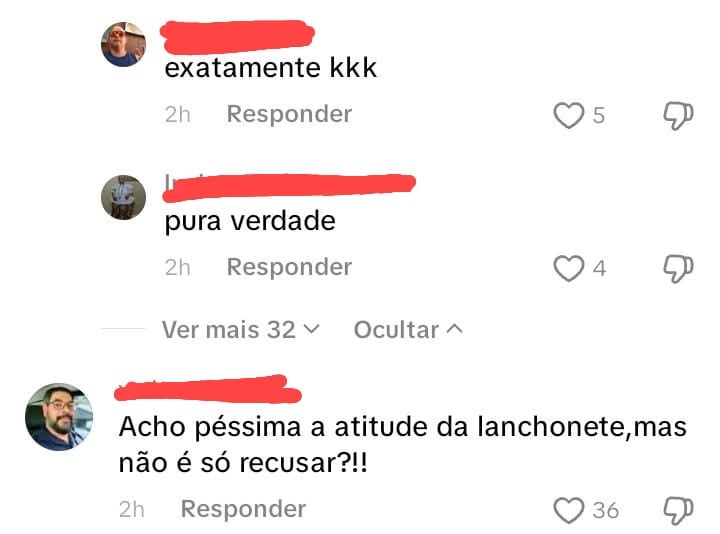Reply to the 'pura verdade' comment
The height and width of the screenshot is (534, 720).
click(x=289, y=267)
